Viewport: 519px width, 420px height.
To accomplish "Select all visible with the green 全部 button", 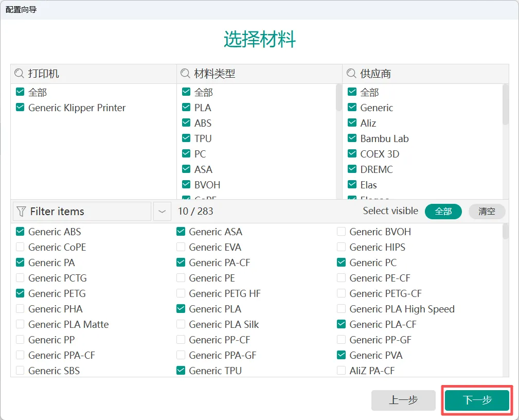I will coord(443,212).
